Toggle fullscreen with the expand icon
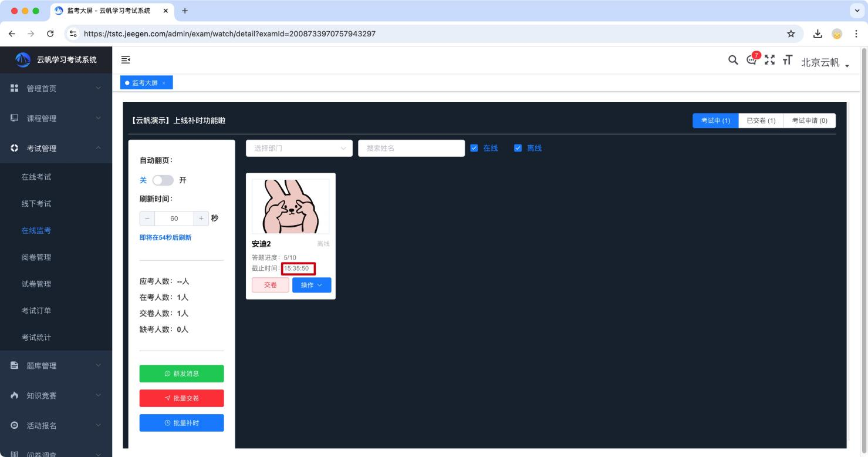The width and height of the screenshot is (868, 457). (x=769, y=60)
